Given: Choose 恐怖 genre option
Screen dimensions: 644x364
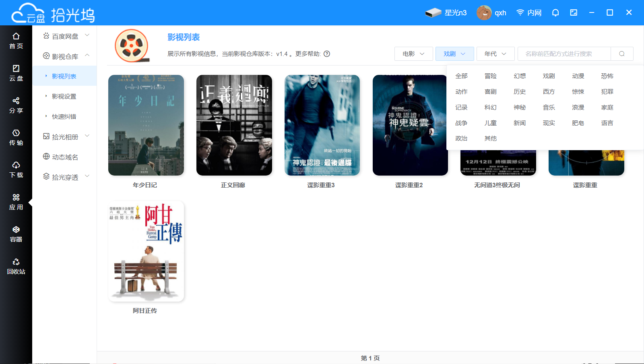Looking at the screenshot, I should (607, 76).
